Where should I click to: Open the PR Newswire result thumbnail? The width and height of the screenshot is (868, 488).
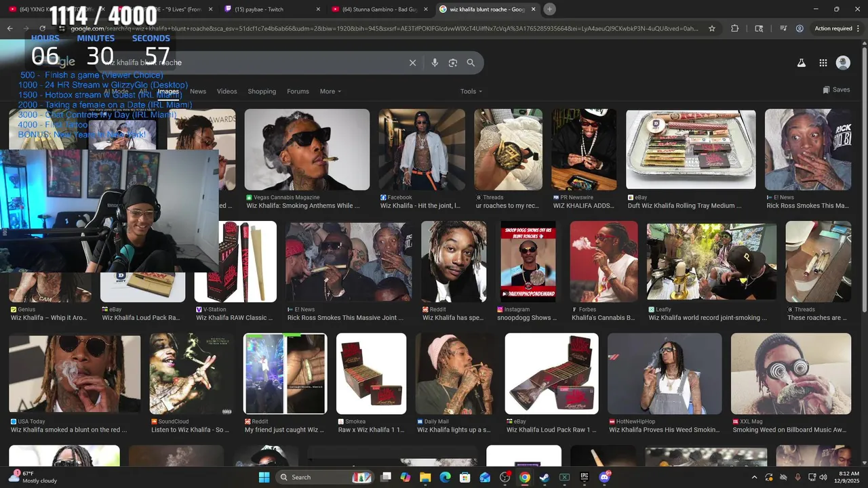[x=584, y=149]
